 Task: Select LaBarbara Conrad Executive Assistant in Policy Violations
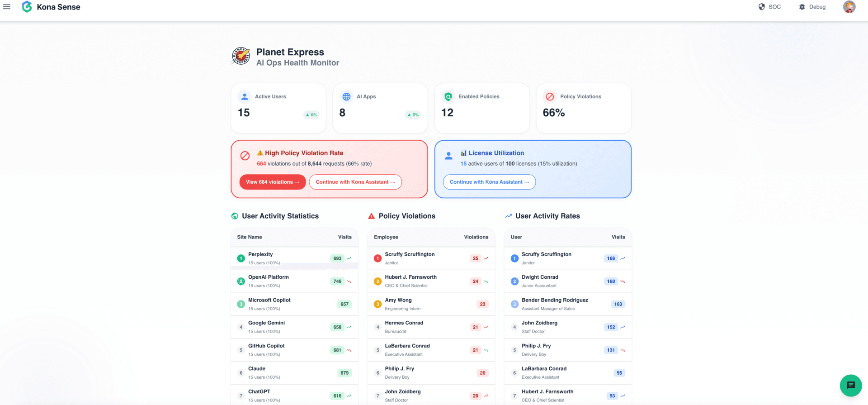(x=431, y=350)
